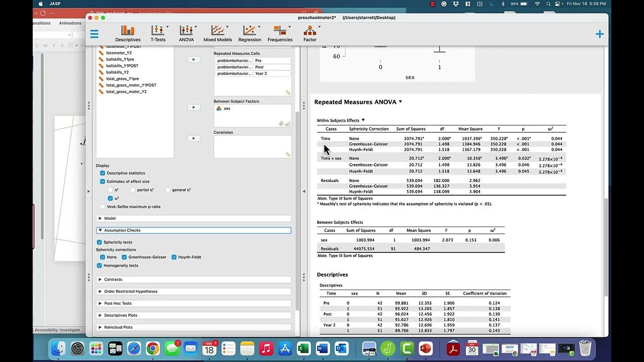Viewport: 644px width, 362px height.
Task: Select scale icon of total_gross_Y1pre variable
Action: click(101, 79)
